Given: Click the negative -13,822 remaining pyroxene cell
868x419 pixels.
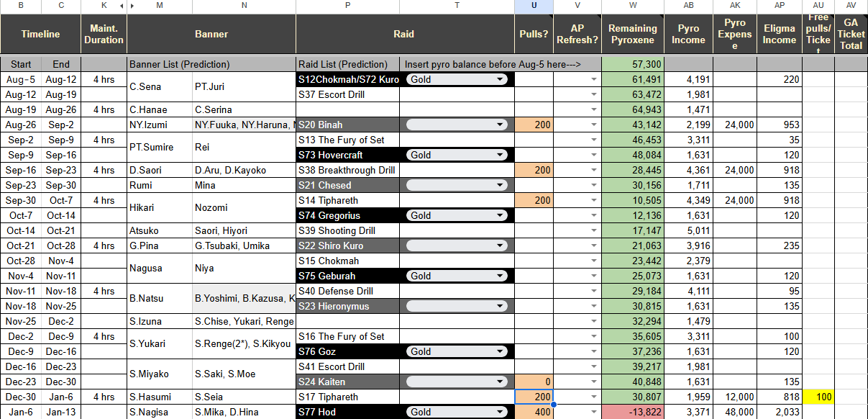Looking at the screenshot, I should pyautogui.click(x=632, y=412).
